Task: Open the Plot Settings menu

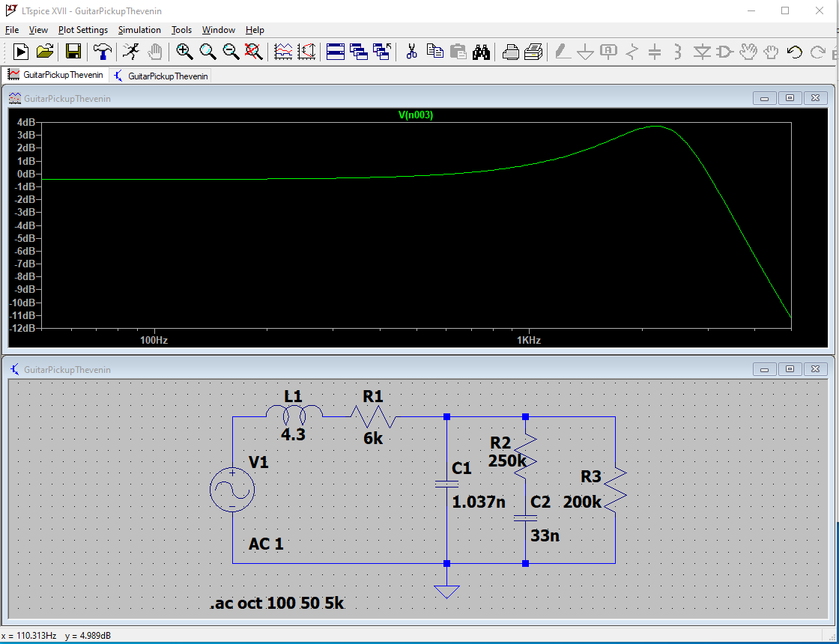Action: click(x=83, y=30)
